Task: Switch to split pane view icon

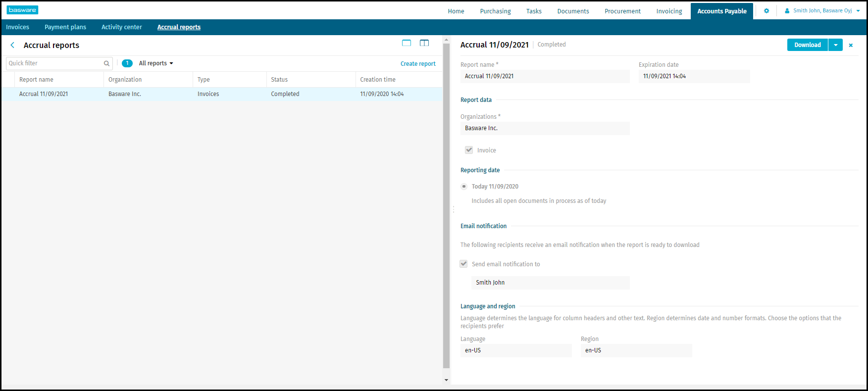Action: coord(424,43)
